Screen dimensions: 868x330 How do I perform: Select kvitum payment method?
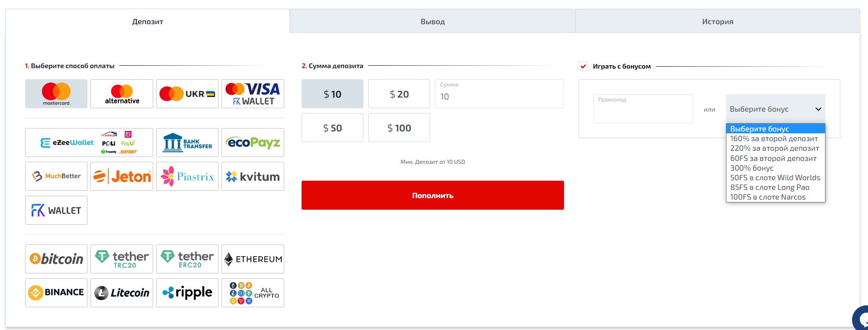(253, 176)
